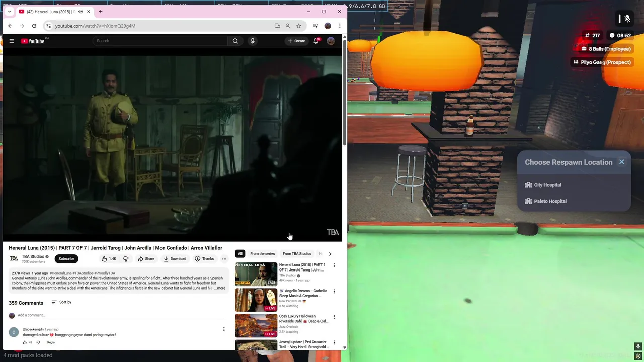Like the comment by @absckenrjdn
The width and height of the screenshot is (644, 362).
[x=25, y=342]
